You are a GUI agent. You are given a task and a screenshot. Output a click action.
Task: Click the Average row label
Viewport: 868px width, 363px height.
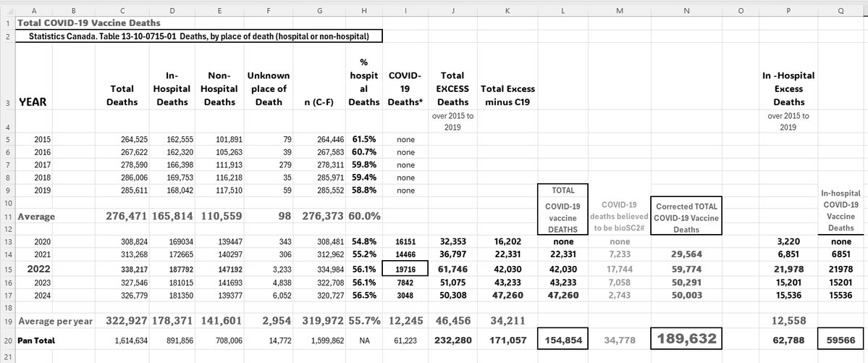tap(36, 217)
